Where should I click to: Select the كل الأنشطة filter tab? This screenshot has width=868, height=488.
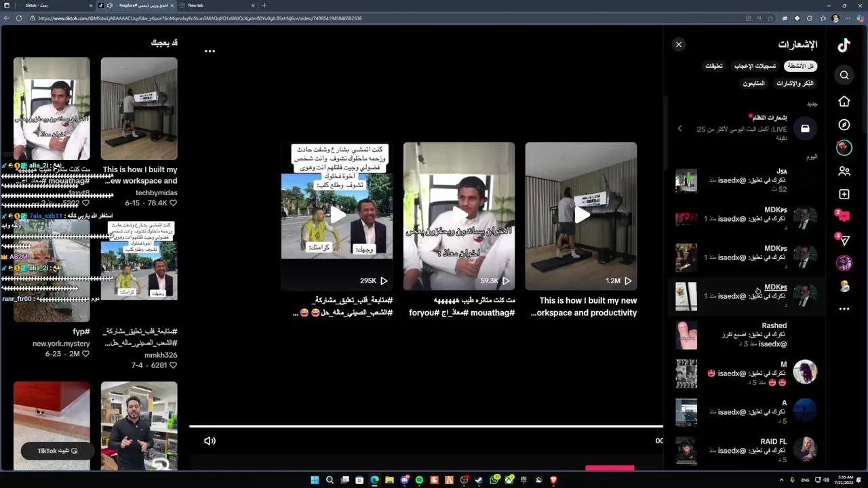(801, 66)
